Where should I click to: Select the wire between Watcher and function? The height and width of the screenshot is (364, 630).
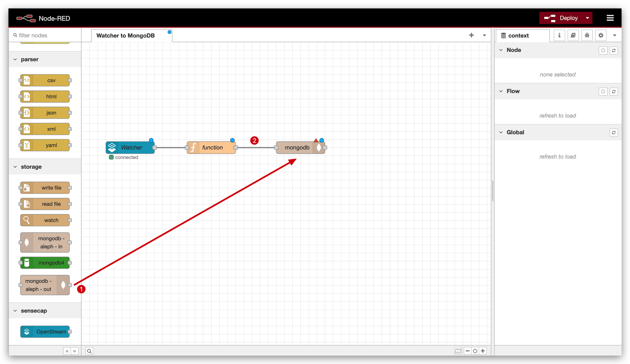pos(171,147)
